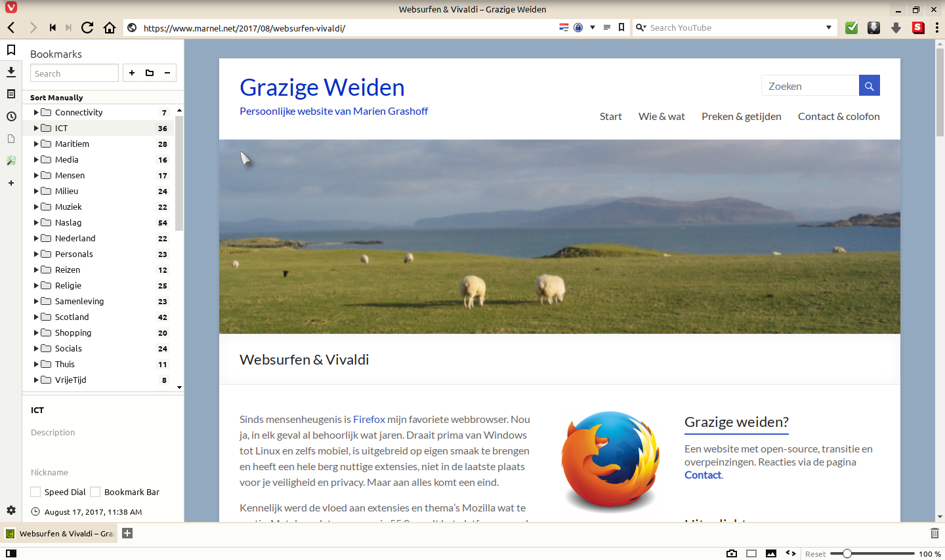Screen dimensions: 945x560
Task: Click the page zoom slider
Action: coord(872,553)
